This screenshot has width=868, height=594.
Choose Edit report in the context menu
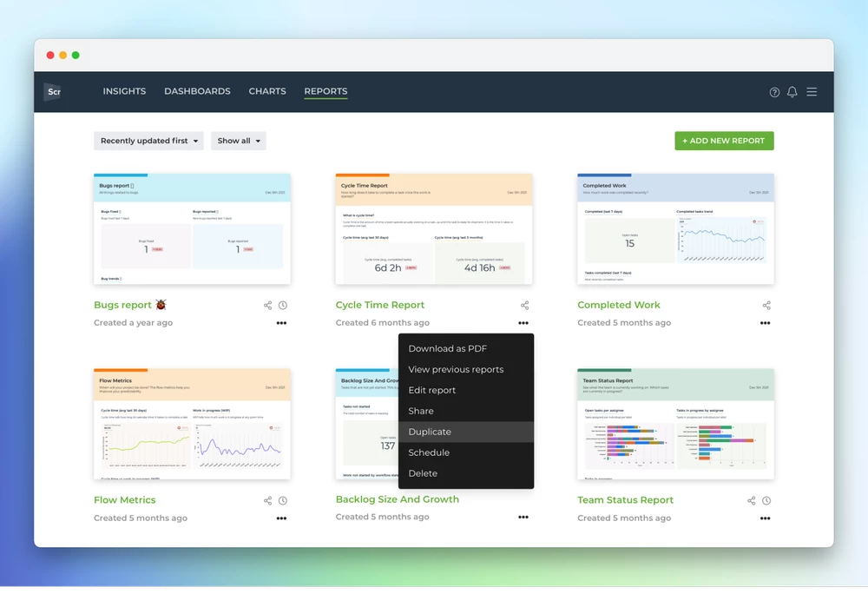point(465,390)
